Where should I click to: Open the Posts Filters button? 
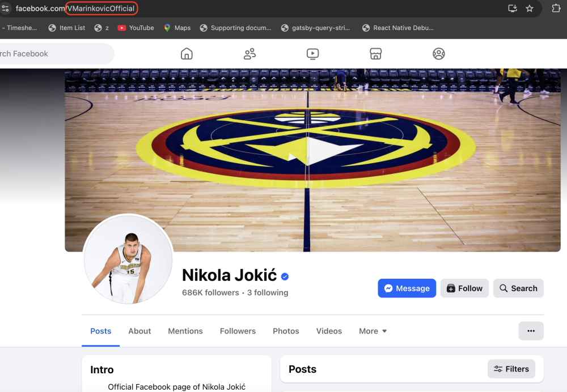511,369
